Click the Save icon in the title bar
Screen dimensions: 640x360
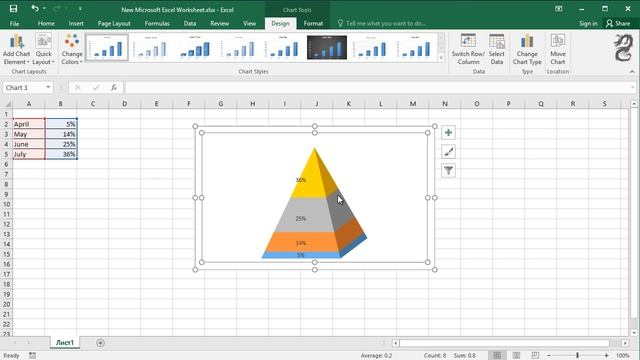tap(13, 9)
